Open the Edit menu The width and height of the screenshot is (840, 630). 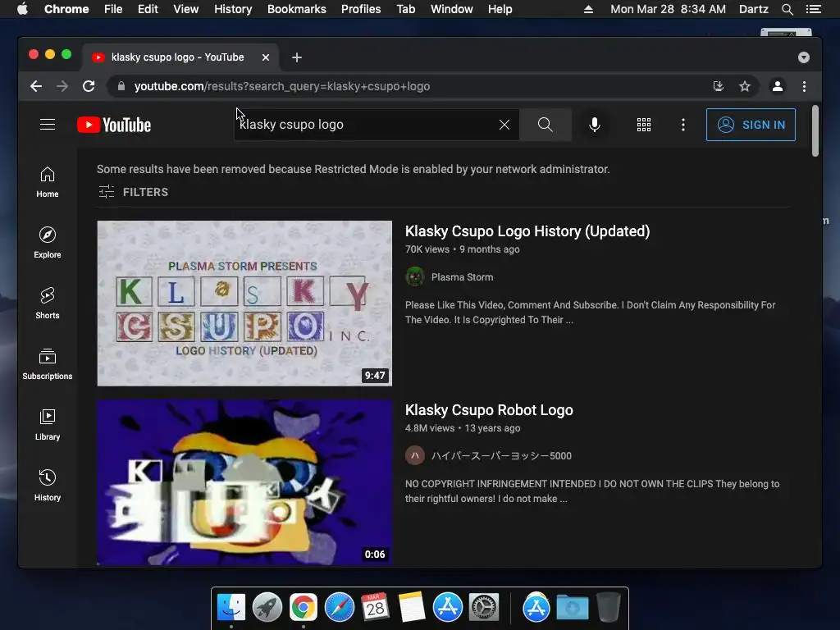click(x=148, y=9)
